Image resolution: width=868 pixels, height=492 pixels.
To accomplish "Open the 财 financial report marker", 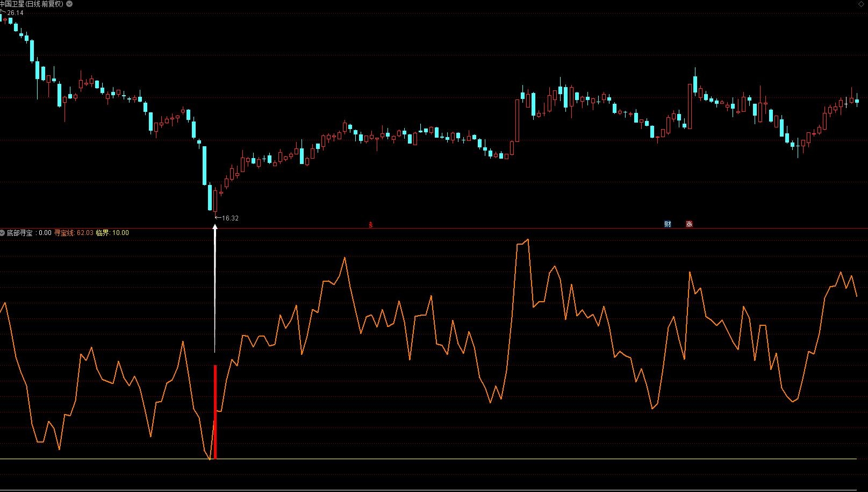I will click(x=668, y=224).
